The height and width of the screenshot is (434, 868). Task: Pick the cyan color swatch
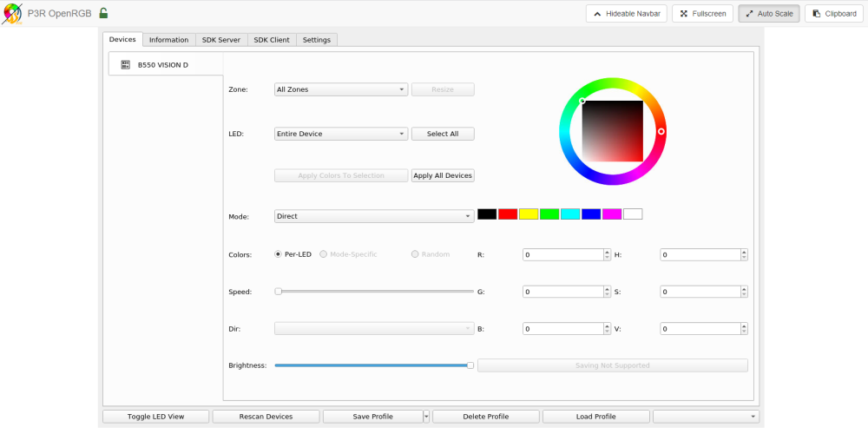[570, 214]
